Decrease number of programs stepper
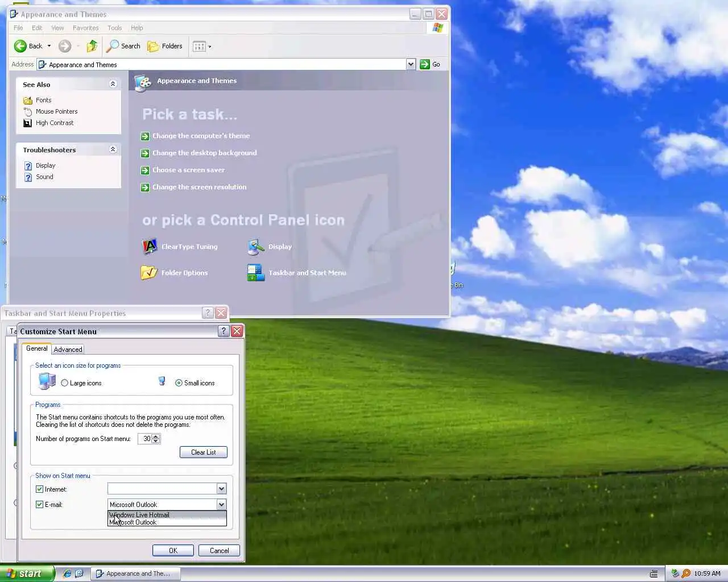Viewport: 728px width, 582px height. (x=156, y=442)
